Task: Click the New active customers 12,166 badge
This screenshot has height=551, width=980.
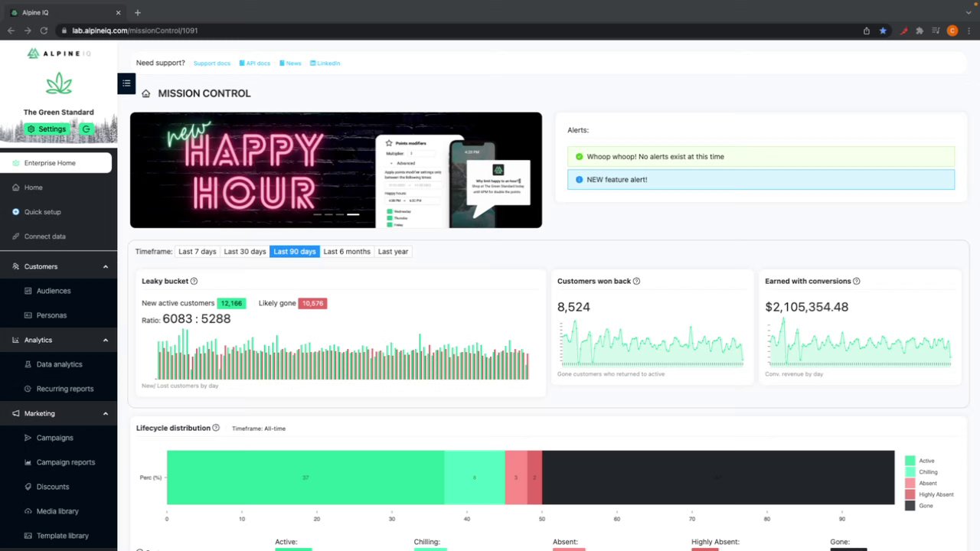Action: pyautogui.click(x=231, y=303)
